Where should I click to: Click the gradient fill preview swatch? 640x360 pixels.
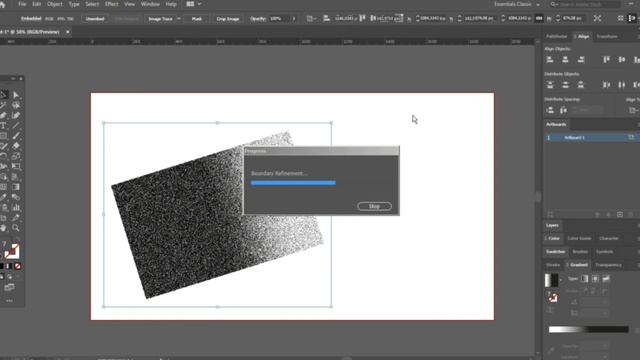pos(551,280)
